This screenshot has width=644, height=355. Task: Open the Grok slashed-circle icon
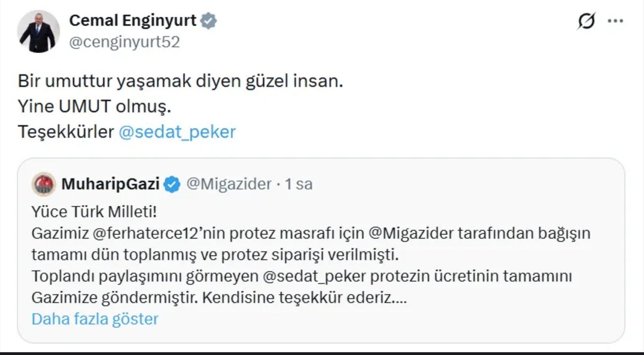click(586, 21)
